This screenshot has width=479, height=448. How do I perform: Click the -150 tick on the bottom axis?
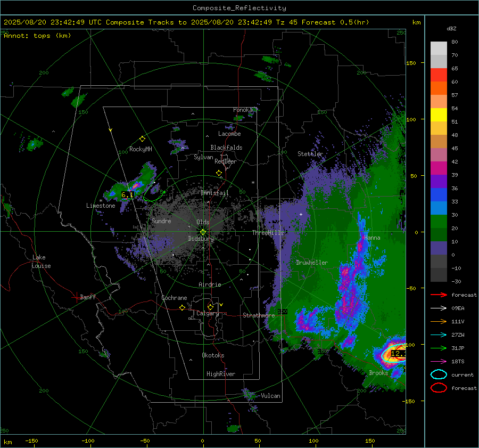(x=31, y=441)
